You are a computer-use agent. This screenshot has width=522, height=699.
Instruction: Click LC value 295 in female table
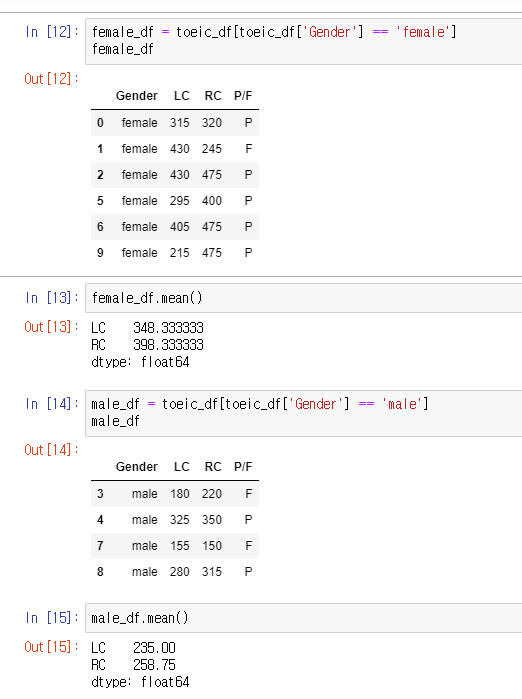click(180, 201)
